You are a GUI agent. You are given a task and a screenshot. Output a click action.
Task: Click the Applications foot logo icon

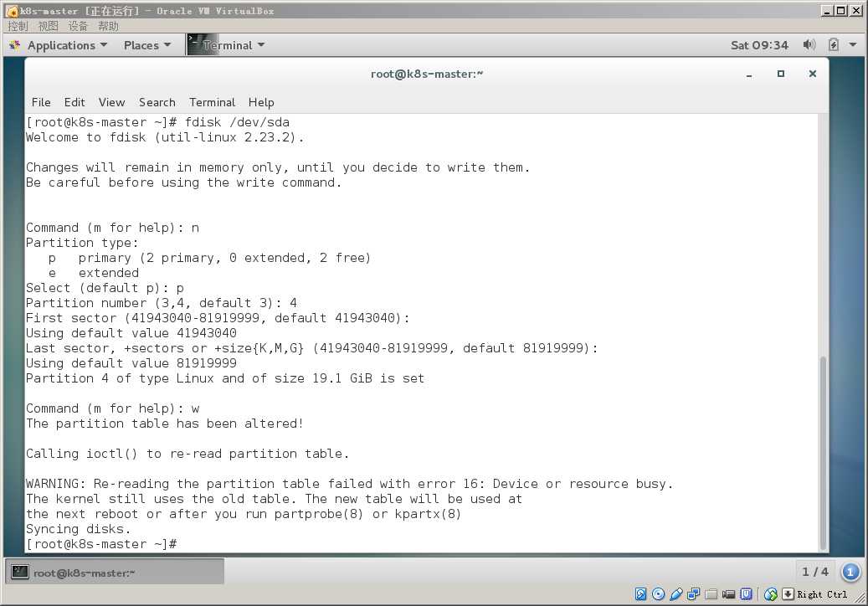click(15, 45)
